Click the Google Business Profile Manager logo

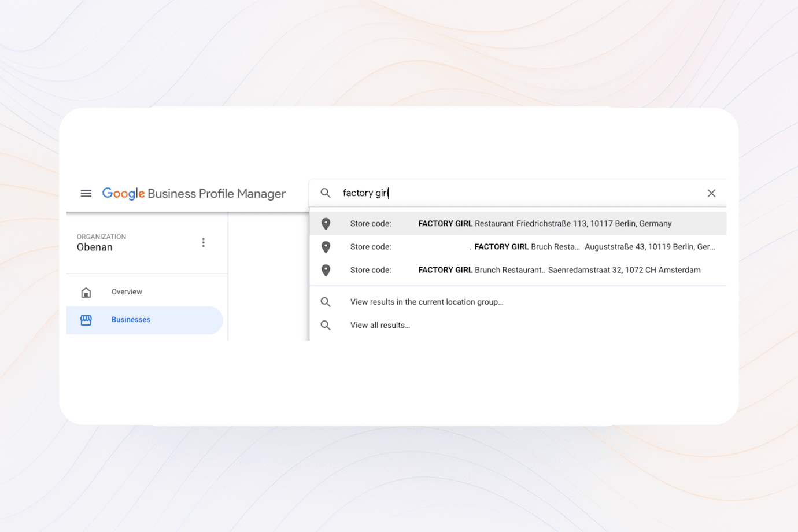[x=194, y=193]
